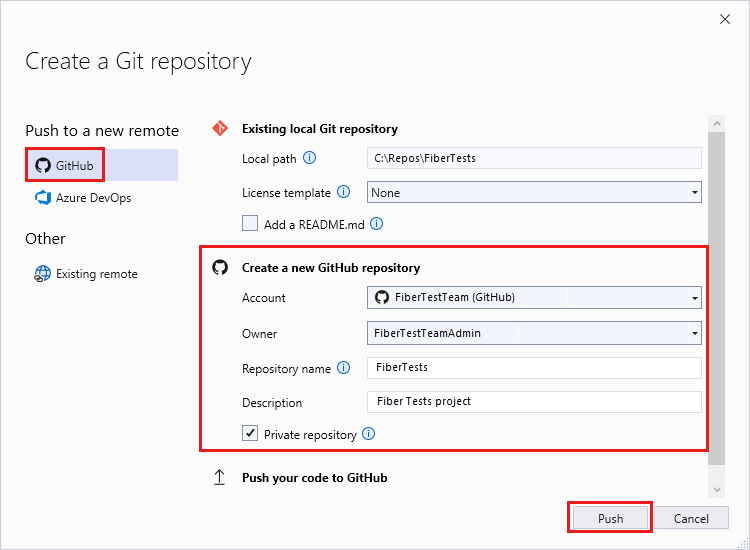750x550 pixels.
Task: Open the License template dropdown
Action: (x=534, y=192)
